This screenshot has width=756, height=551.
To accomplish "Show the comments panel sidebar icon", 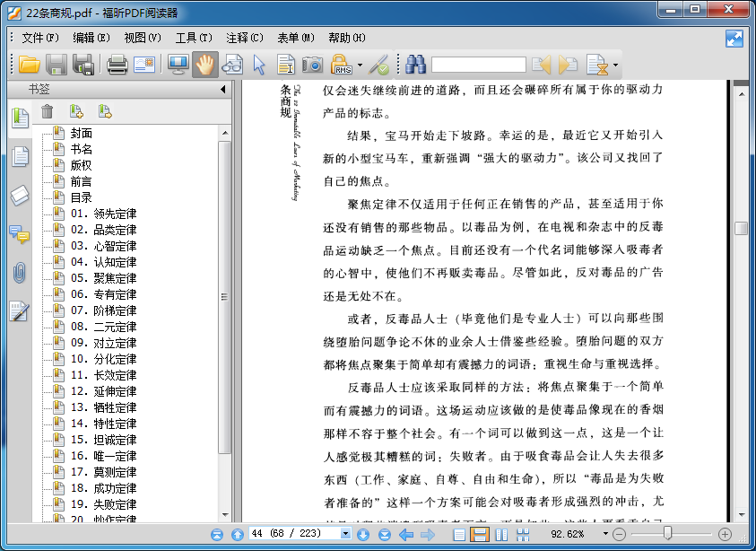I will (x=20, y=234).
